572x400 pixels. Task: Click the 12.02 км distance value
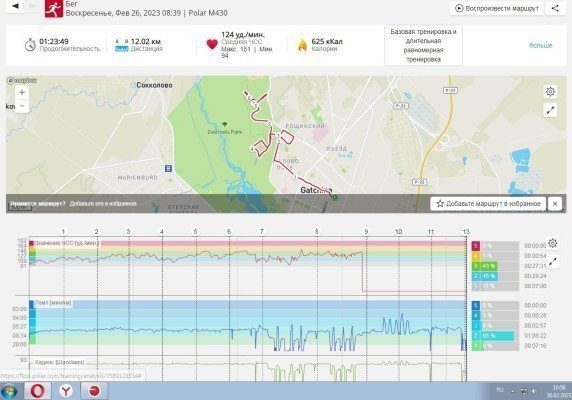tap(146, 41)
